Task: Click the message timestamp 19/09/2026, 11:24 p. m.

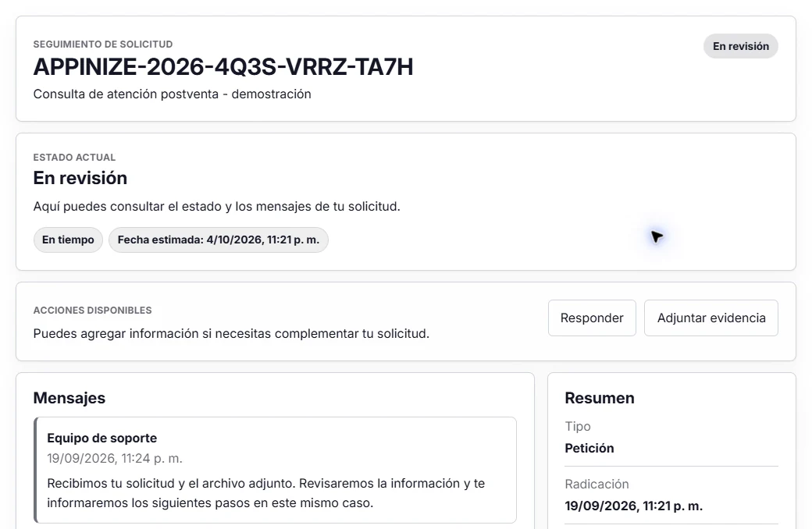Action: (115, 459)
